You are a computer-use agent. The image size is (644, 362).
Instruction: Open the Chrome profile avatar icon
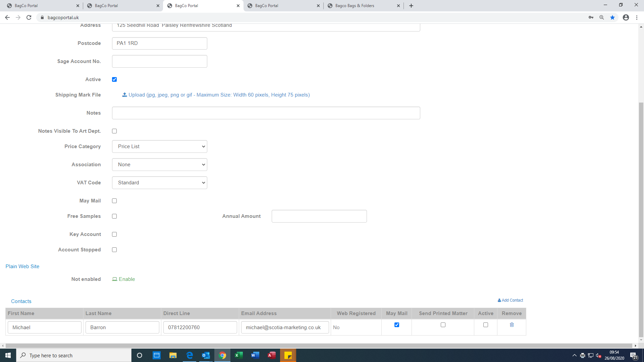tap(626, 17)
